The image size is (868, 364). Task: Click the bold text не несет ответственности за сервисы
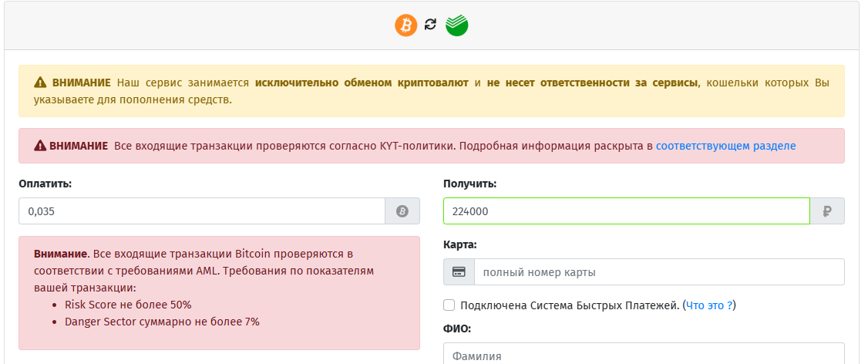pyautogui.click(x=592, y=83)
